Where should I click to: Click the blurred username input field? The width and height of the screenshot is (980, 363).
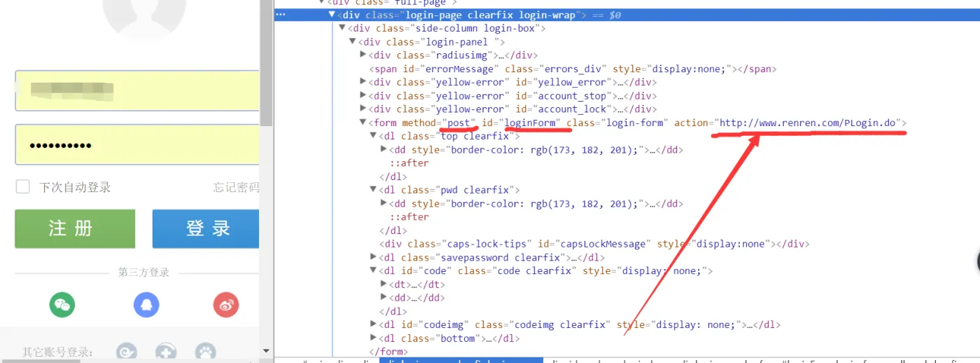[x=136, y=91]
